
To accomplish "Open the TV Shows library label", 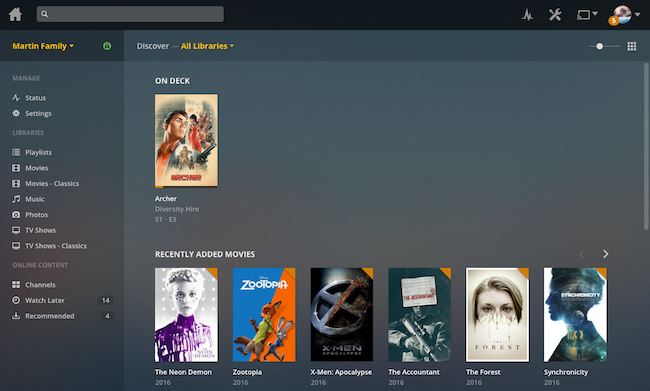I will pos(40,230).
